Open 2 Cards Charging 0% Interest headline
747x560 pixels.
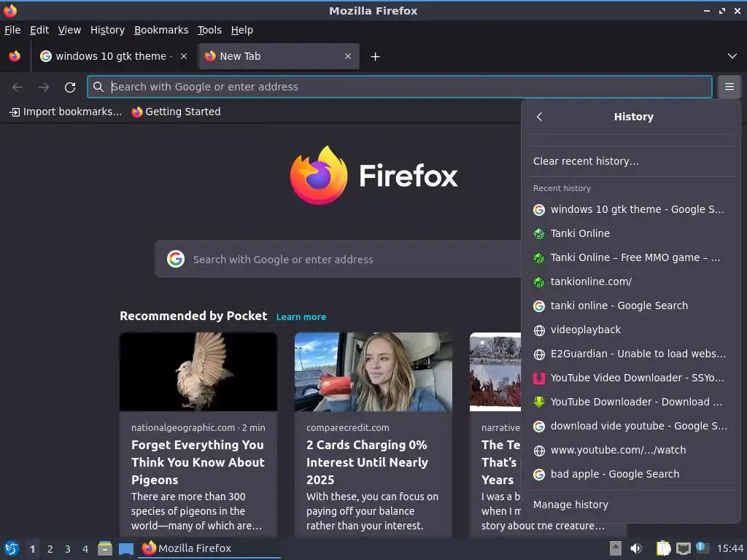pos(368,462)
